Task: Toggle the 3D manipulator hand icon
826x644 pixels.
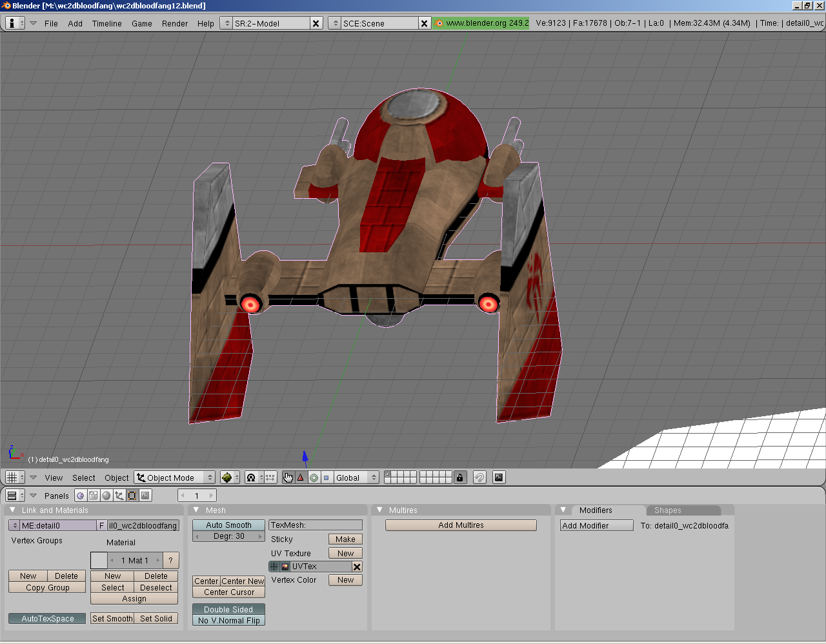Action: [288, 478]
